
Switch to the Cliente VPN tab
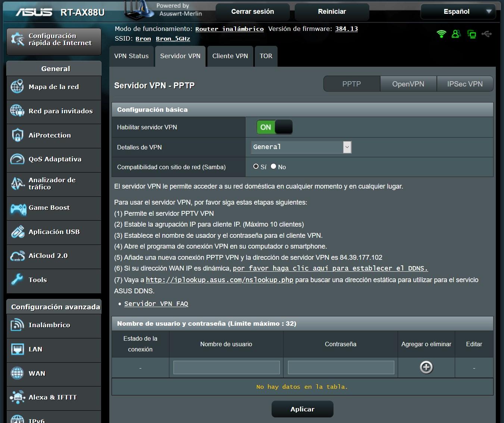click(230, 56)
